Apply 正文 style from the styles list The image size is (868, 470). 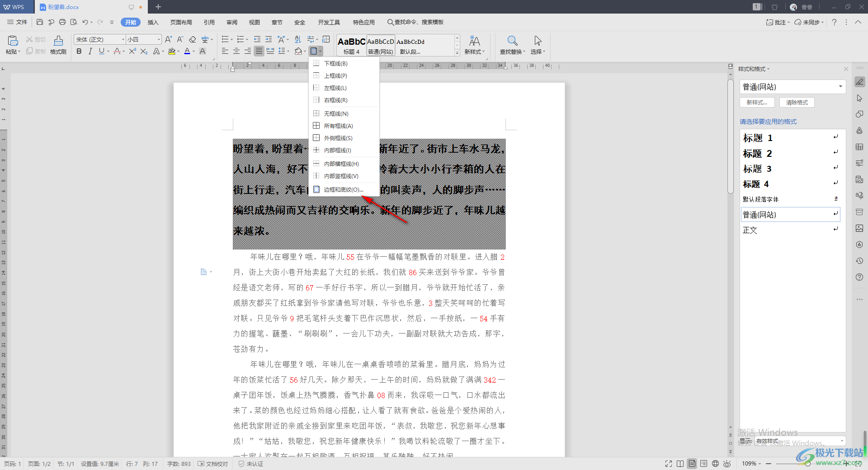pos(791,230)
